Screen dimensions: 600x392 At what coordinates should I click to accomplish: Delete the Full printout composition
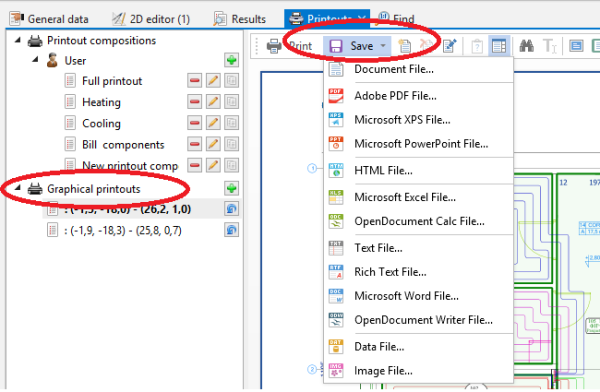point(194,81)
